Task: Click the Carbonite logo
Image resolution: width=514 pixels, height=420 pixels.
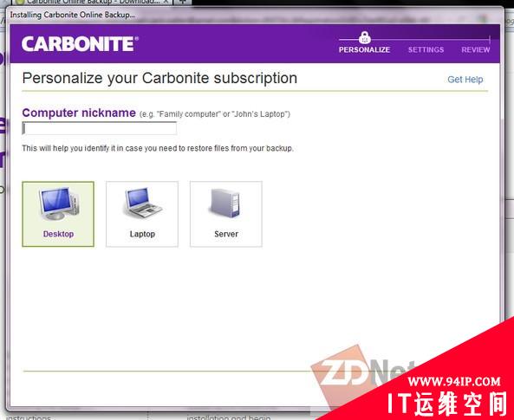Action: (x=80, y=44)
